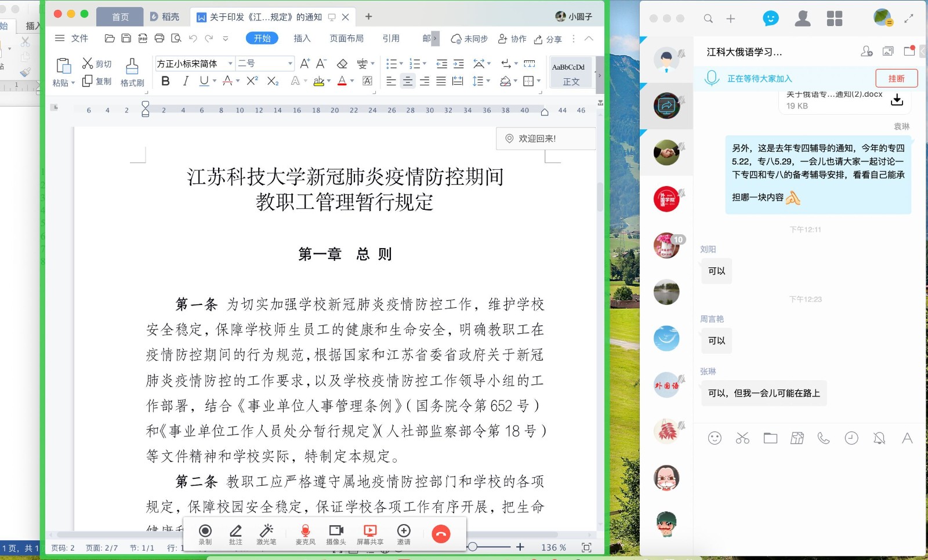Image resolution: width=928 pixels, height=560 pixels.
Task: Open the font size dropdown 二号
Action: coord(290,63)
